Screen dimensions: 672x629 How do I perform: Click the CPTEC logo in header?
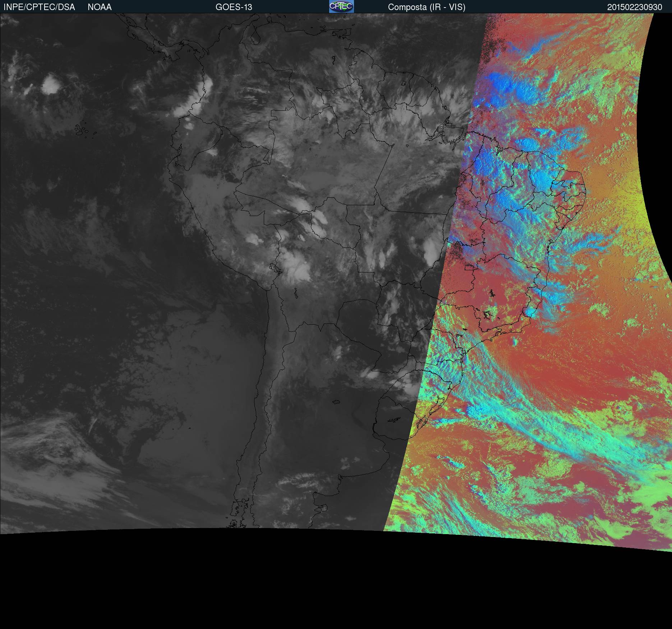click(341, 6)
